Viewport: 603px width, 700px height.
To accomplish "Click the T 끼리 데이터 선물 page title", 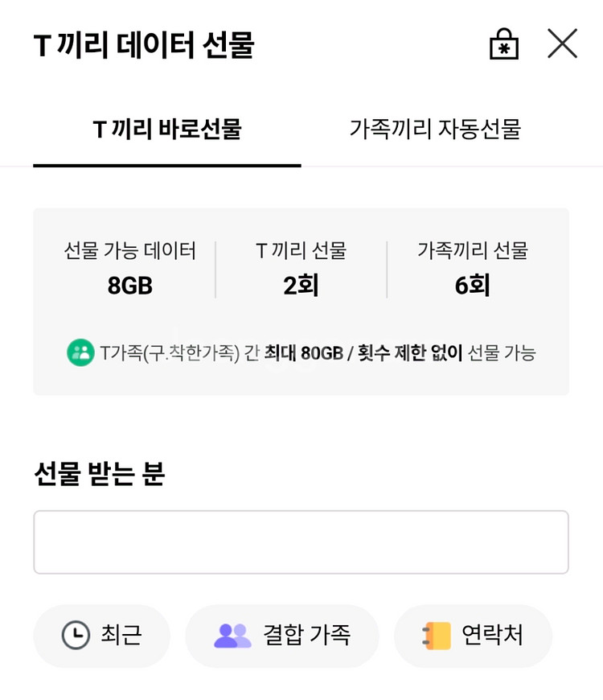I will (x=144, y=46).
